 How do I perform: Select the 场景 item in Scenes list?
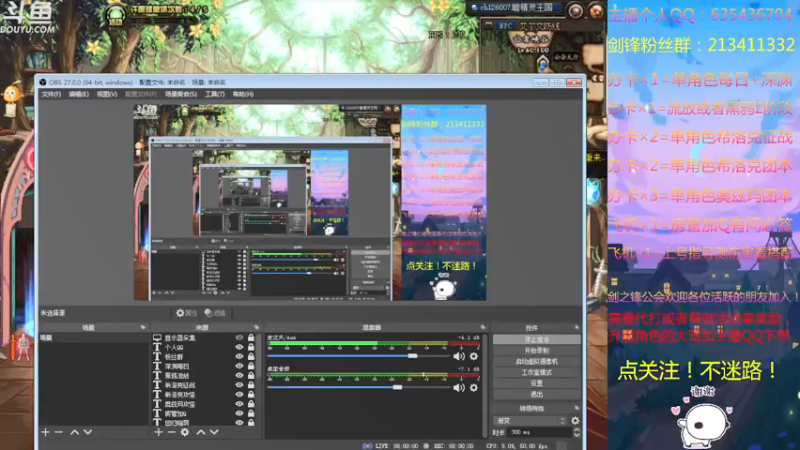93,338
